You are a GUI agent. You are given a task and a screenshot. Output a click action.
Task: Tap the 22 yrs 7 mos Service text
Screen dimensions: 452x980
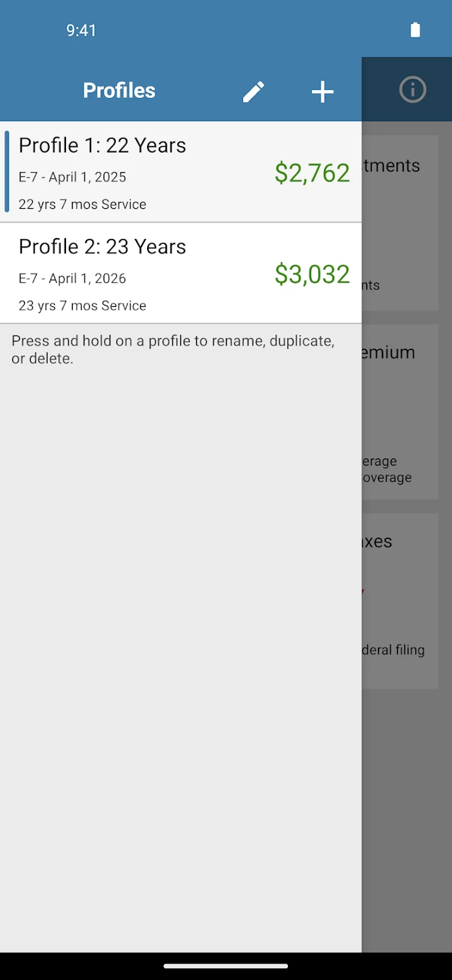tap(82, 204)
